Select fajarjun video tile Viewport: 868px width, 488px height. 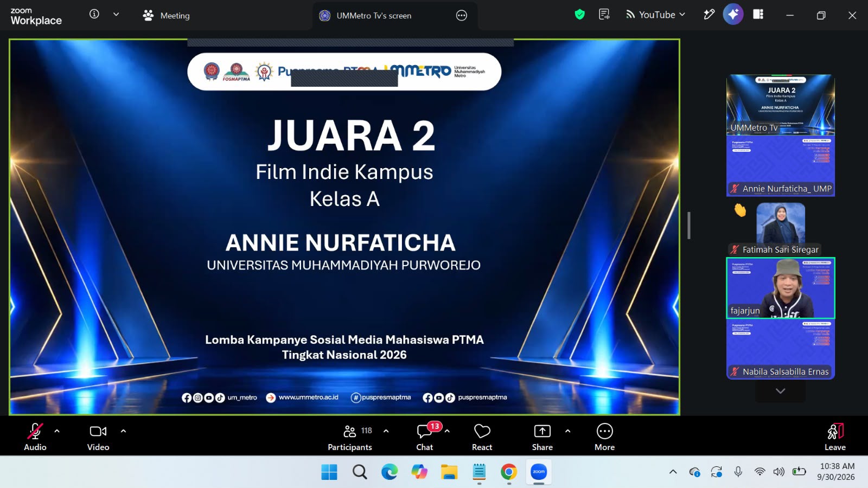pos(781,288)
